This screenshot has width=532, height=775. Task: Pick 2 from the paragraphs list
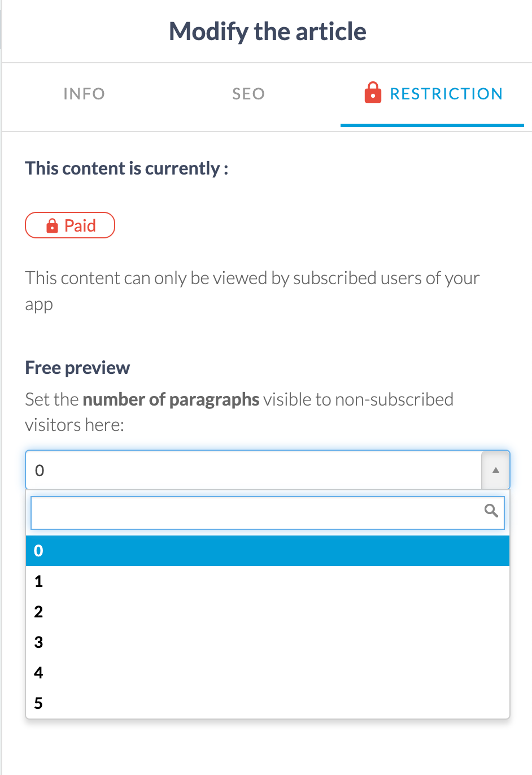(x=268, y=612)
